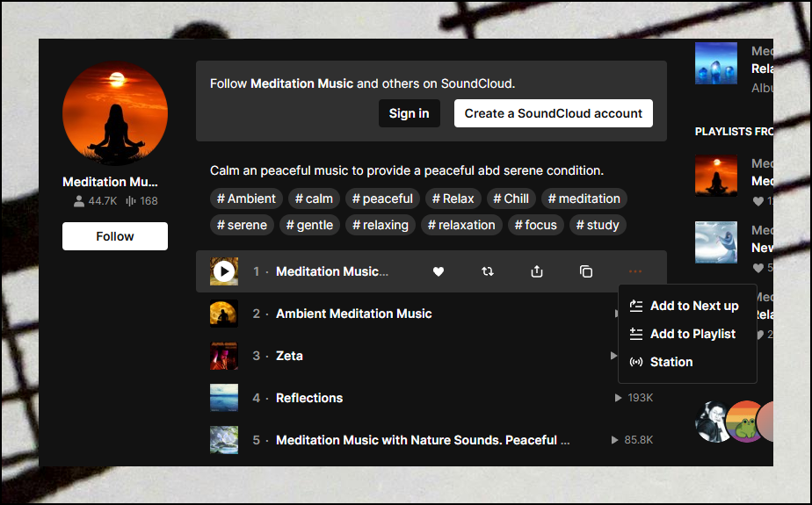812x505 pixels.
Task: Share track 1 via the share icon
Action: (536, 271)
